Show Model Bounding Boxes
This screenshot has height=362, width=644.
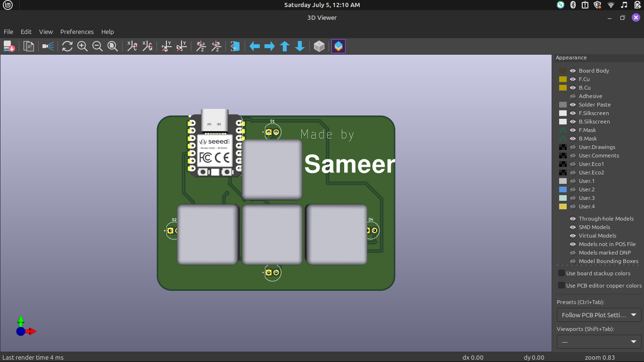coord(573,261)
